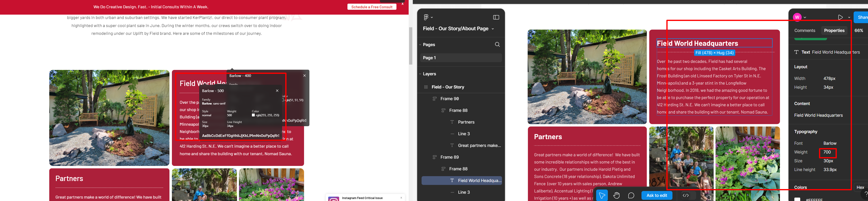This screenshot has height=201, width=868.
Task: Search pages with the magnifier icon
Action: click(497, 44)
